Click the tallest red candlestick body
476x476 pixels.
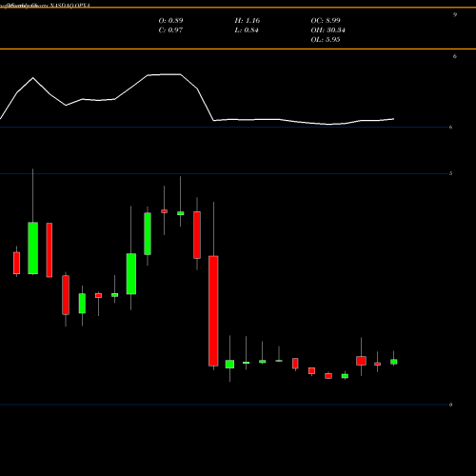[x=213, y=311]
